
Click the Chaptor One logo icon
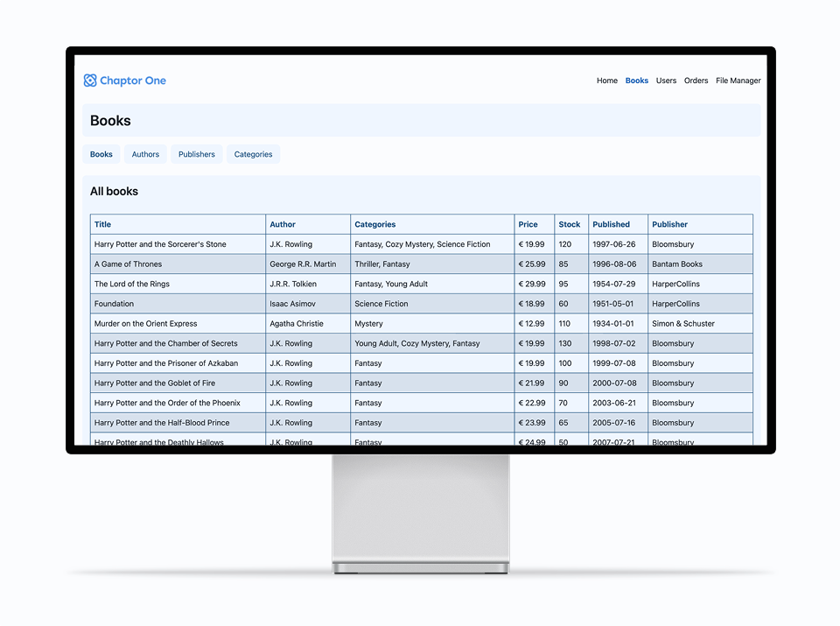(90, 81)
